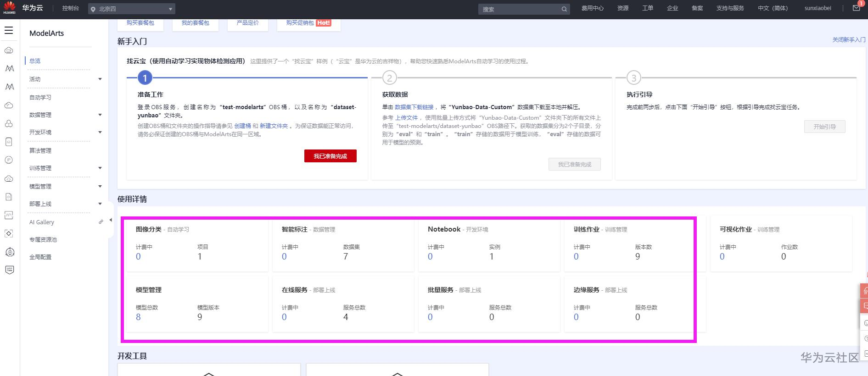Viewport: 868px width, 376px height.
Task: Collapse the ModelArts navigation panel arrow
Action: 111,220
